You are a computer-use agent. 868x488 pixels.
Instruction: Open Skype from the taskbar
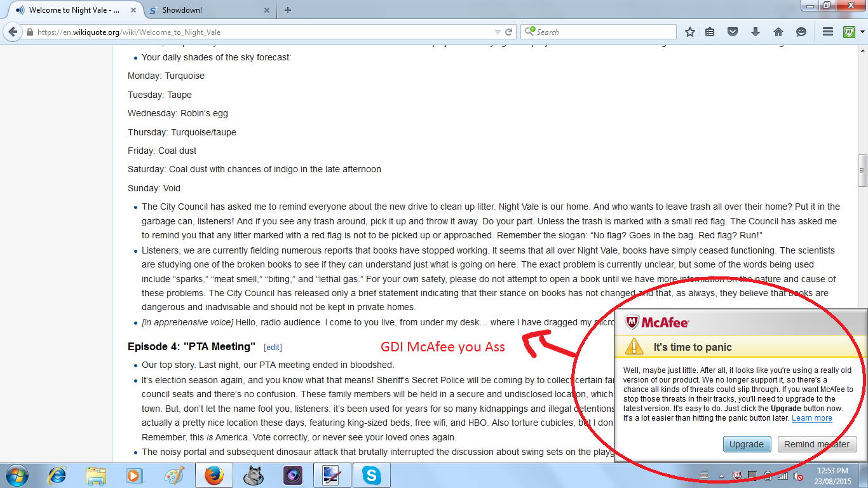(x=372, y=475)
